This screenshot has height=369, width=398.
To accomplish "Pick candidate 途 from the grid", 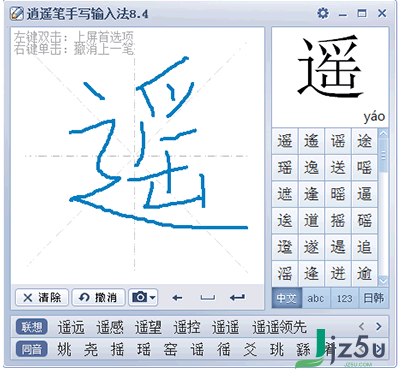I will point(364,141).
